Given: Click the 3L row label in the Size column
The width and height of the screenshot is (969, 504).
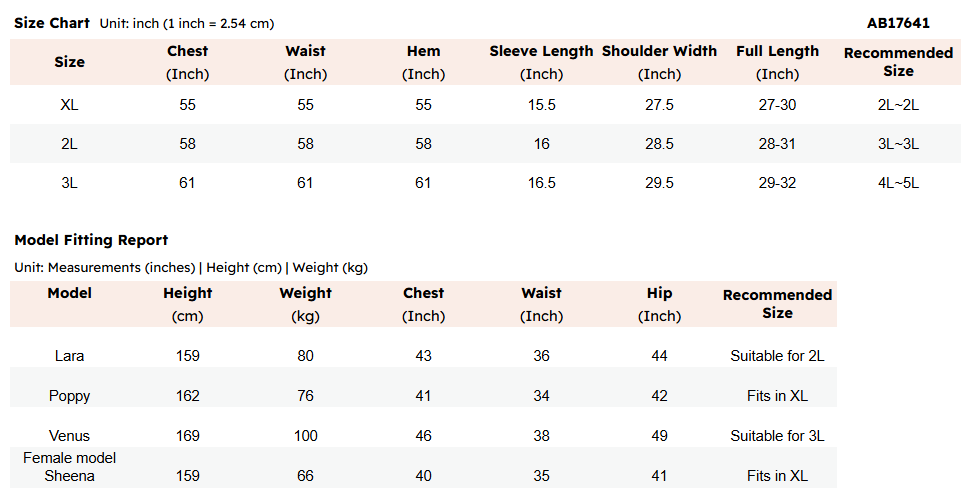Looking at the screenshot, I should pos(69,183).
